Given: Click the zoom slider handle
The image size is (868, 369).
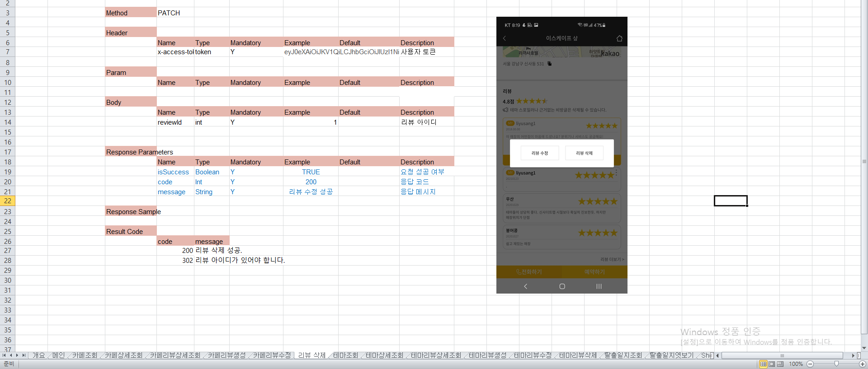Looking at the screenshot, I should (836, 364).
